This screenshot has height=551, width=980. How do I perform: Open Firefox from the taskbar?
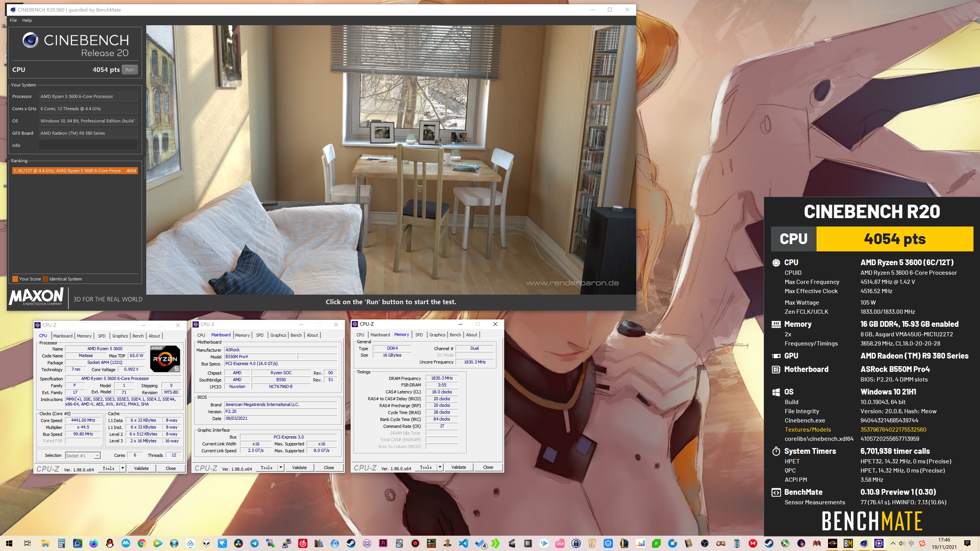[93, 543]
